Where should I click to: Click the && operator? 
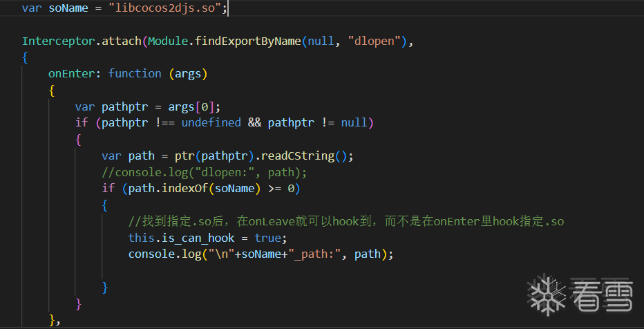(x=255, y=123)
